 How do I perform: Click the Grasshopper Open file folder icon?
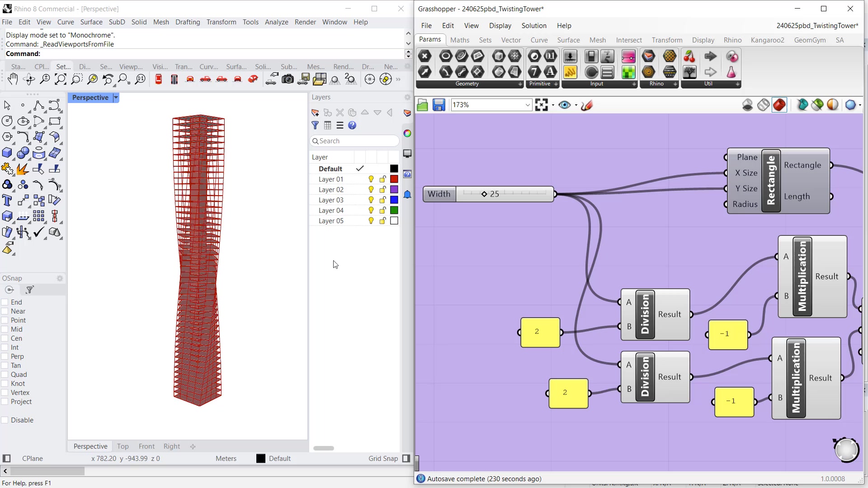coord(422,105)
